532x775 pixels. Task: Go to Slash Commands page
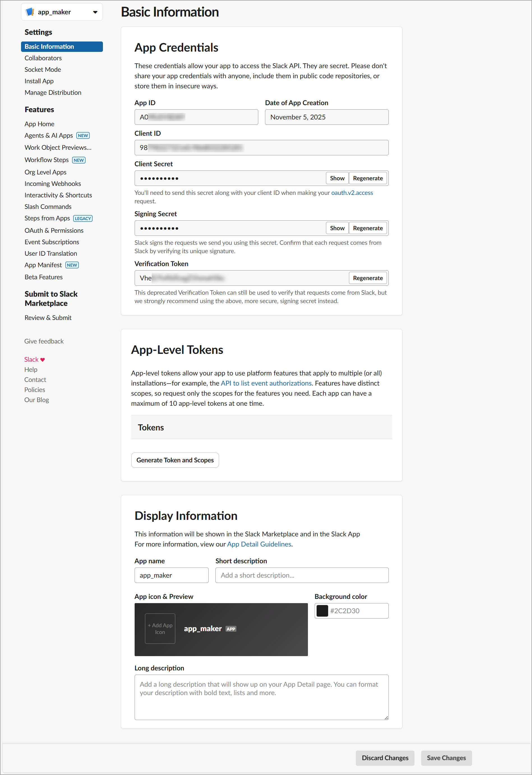tap(48, 207)
